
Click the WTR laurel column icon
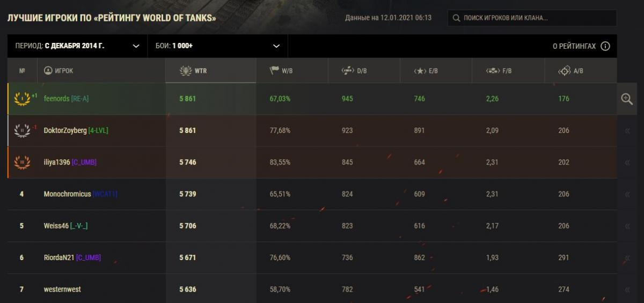coord(186,71)
